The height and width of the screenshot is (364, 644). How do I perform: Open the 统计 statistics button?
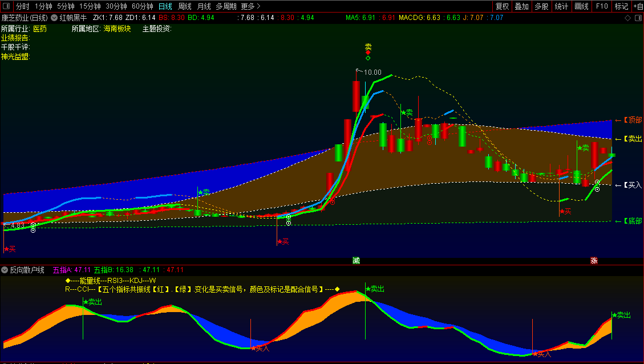[x=561, y=7]
